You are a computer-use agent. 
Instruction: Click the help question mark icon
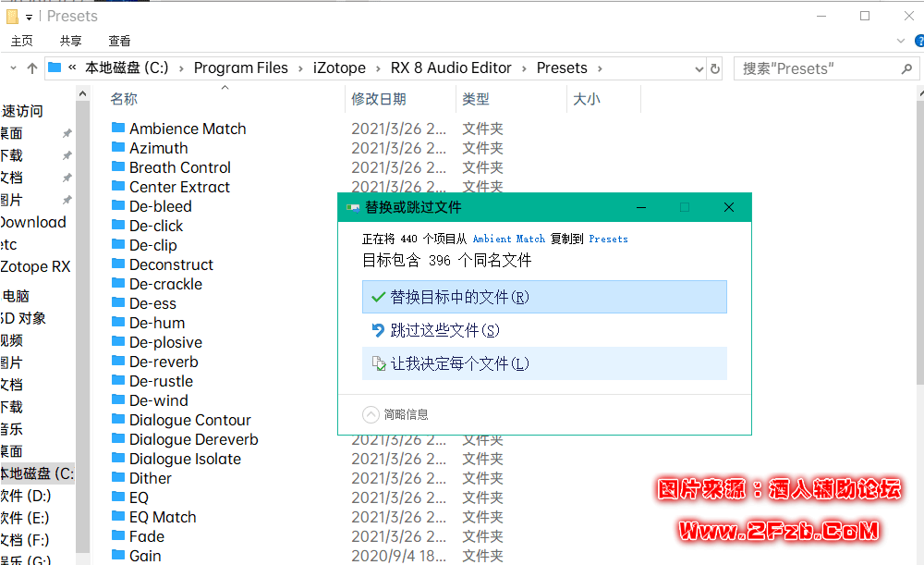[918, 41]
